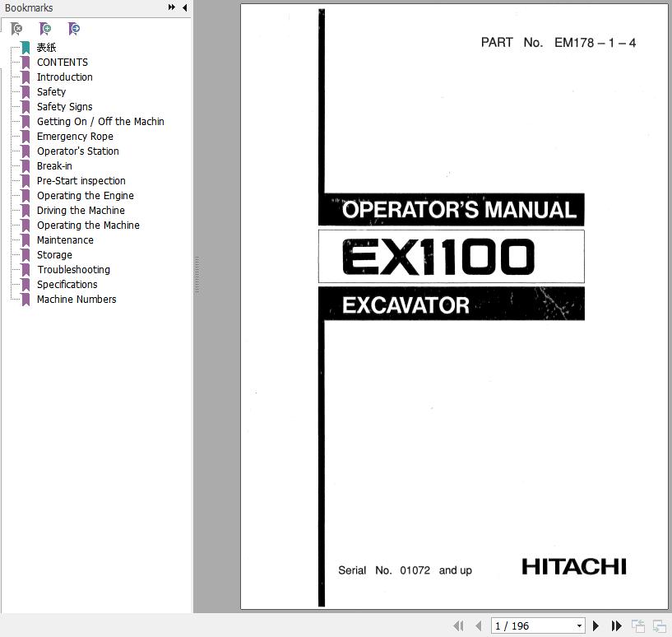
Task: Go to Getting On / Off the Machin bookmark
Action: pos(100,122)
